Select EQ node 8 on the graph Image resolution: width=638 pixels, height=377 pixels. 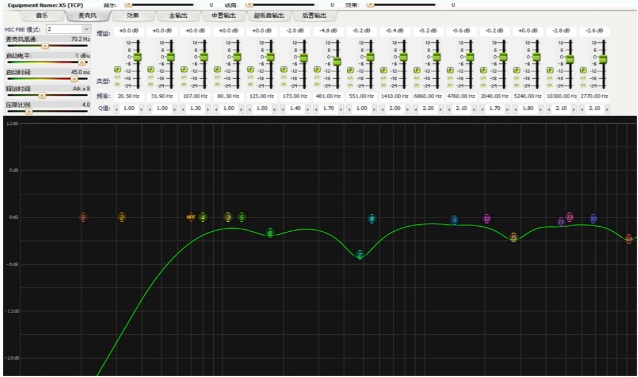(372, 219)
